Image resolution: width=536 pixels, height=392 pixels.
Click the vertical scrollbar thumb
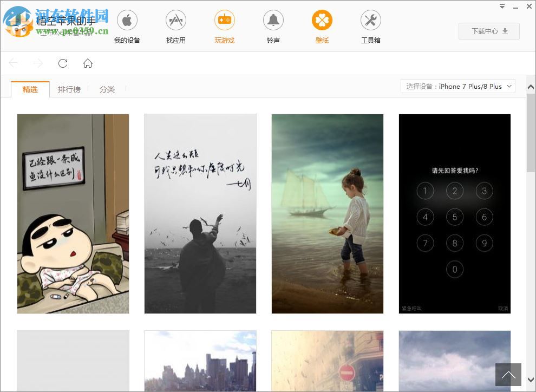(531, 133)
